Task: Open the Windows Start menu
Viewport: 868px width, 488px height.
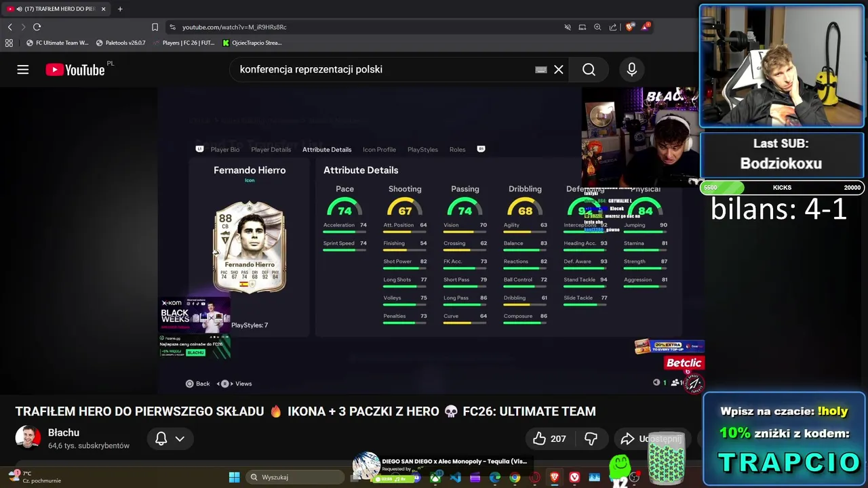Action: point(234,477)
